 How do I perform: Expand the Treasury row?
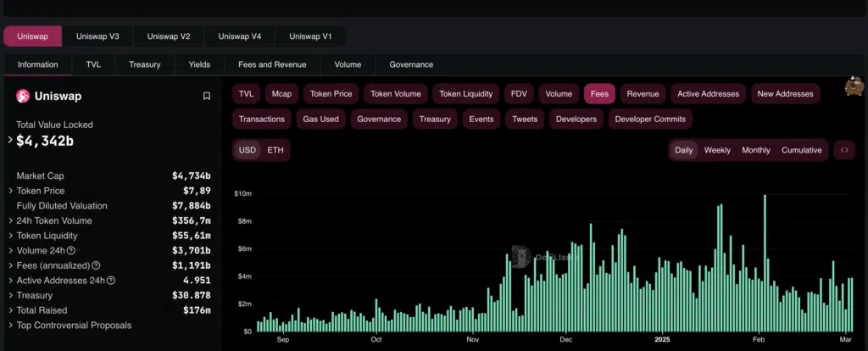tap(10, 296)
